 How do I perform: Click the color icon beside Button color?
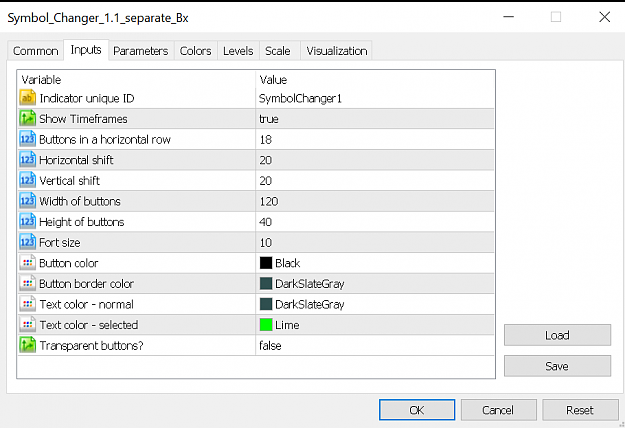28,263
